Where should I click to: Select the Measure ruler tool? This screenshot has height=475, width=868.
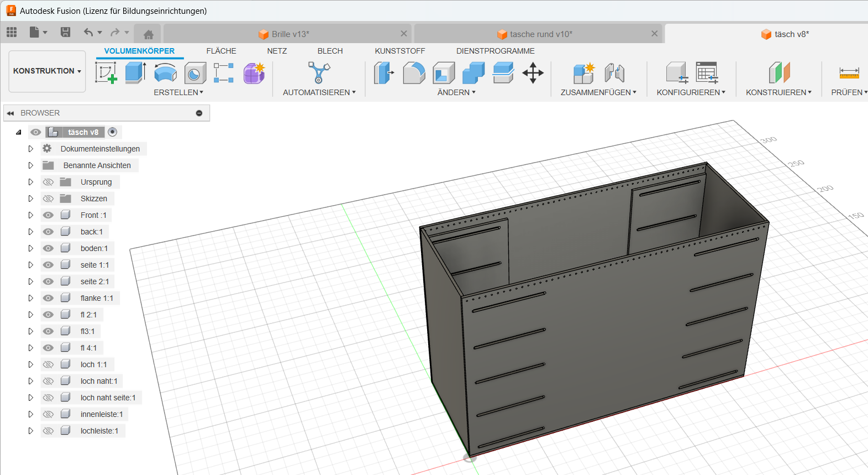click(849, 72)
